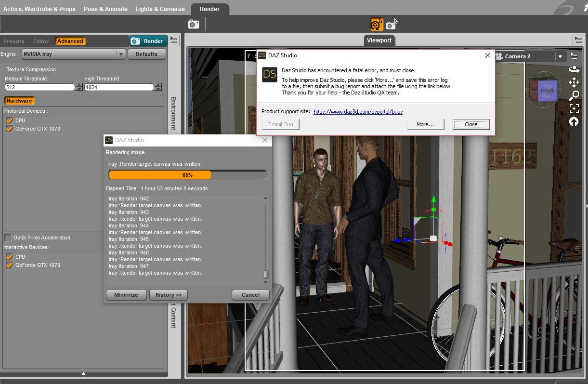Open the viewport options menu next to Camera 2
Viewport: 588px width, 384px height.
574,56
